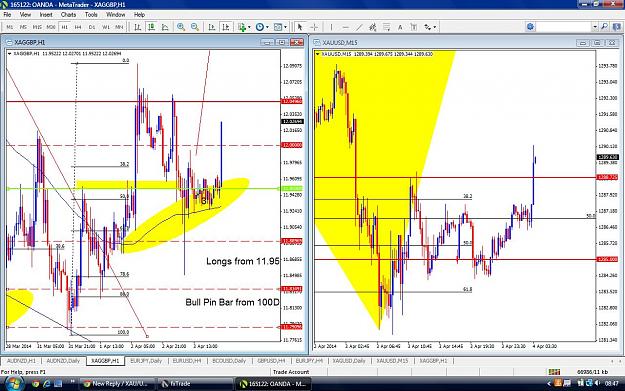Switch chart to line chart type
Screen dimensions: 625x391
click(165, 27)
